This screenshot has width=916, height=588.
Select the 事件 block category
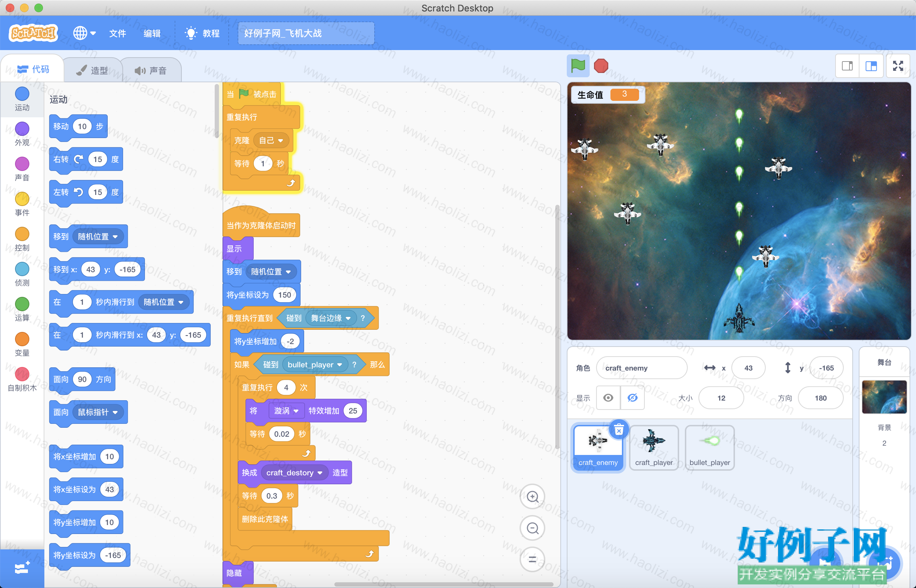(22, 204)
